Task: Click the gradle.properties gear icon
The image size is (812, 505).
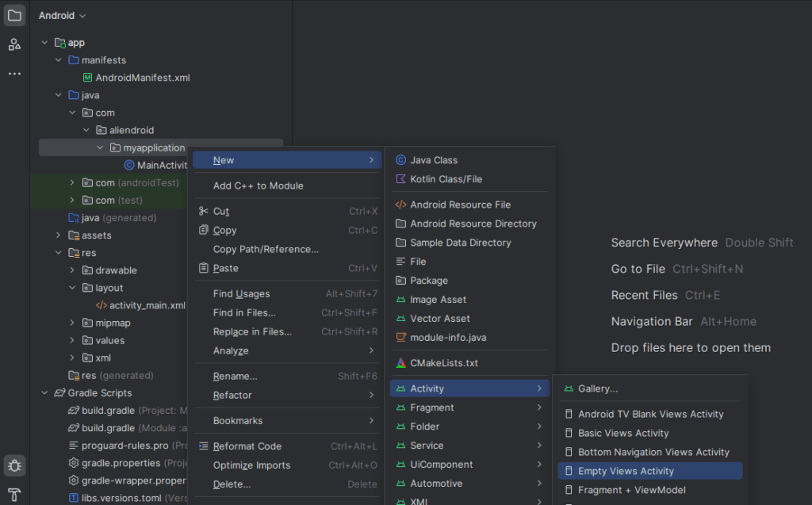Action: pos(74,463)
